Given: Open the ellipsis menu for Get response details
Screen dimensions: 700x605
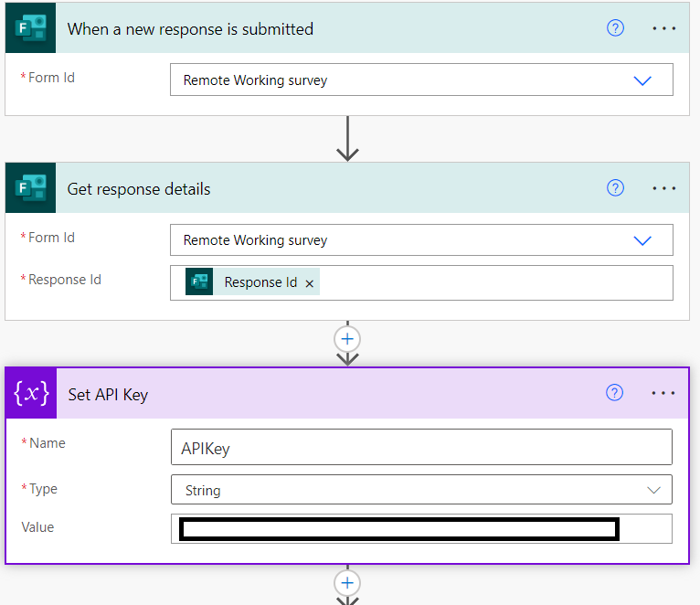Looking at the screenshot, I should click(663, 188).
